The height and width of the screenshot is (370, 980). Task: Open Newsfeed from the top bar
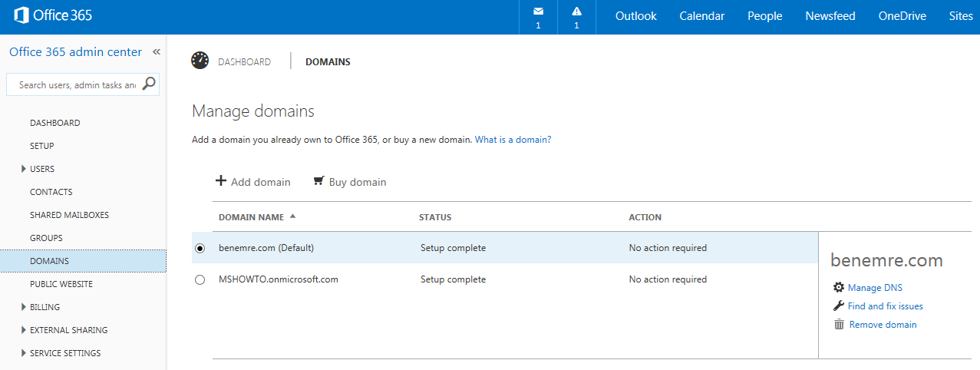click(830, 16)
